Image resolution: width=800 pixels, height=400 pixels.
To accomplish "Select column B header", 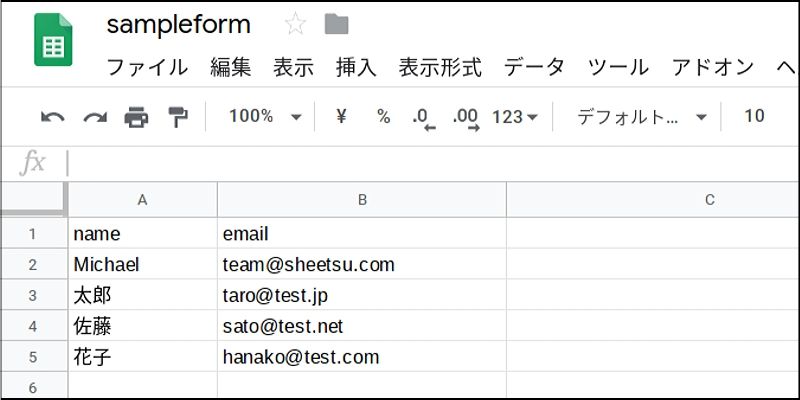I will click(x=362, y=199).
